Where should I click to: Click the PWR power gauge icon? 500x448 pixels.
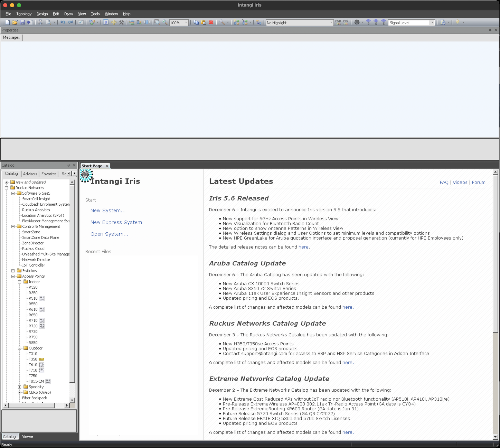pyautogui.click(x=338, y=22)
